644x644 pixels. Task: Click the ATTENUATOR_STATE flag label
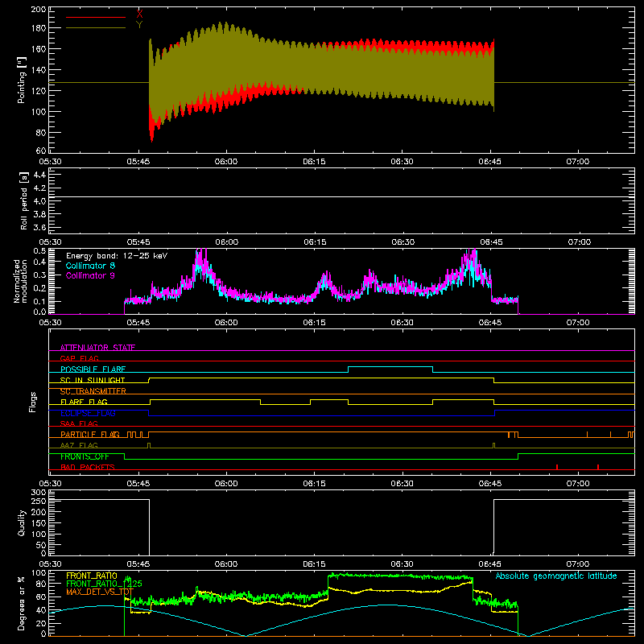[97, 348]
